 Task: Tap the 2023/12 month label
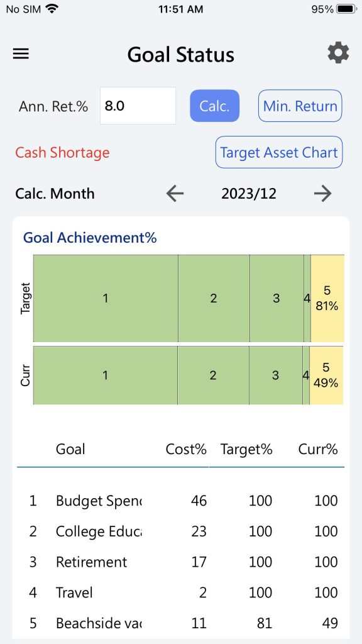(249, 194)
